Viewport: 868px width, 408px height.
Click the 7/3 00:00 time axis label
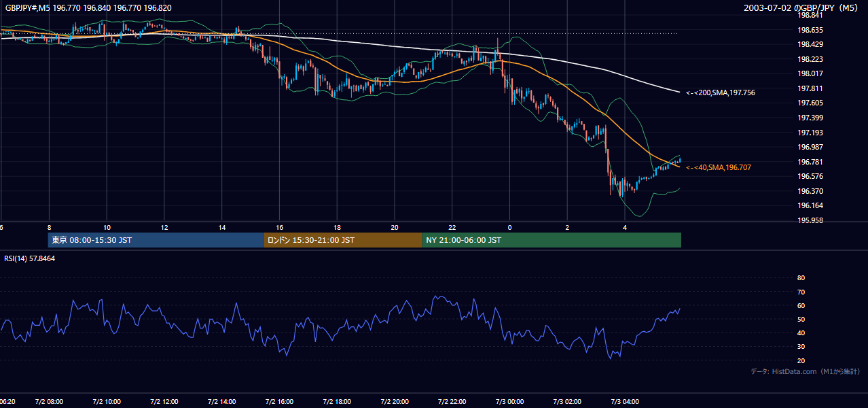509,402
